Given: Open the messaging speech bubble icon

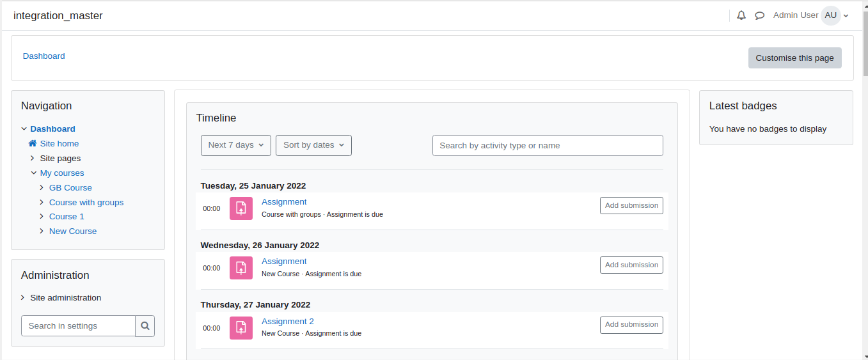Looking at the screenshot, I should (x=760, y=15).
